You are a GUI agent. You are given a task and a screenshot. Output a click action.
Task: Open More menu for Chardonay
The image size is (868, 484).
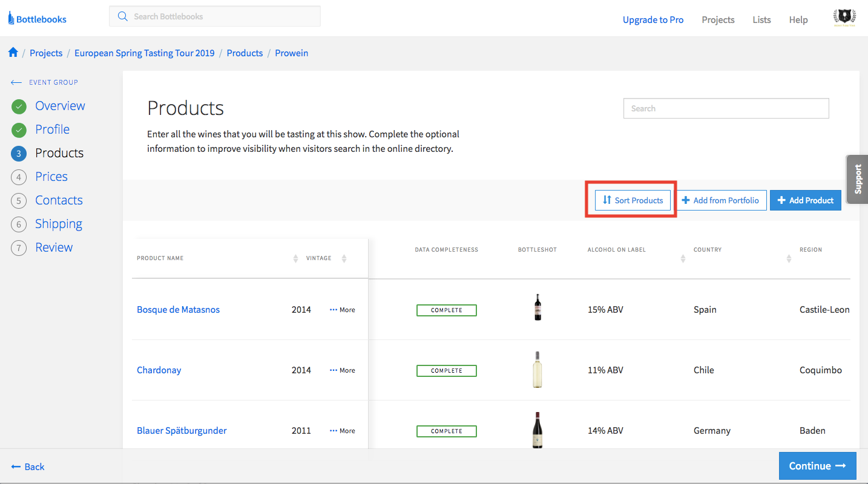[x=343, y=370]
